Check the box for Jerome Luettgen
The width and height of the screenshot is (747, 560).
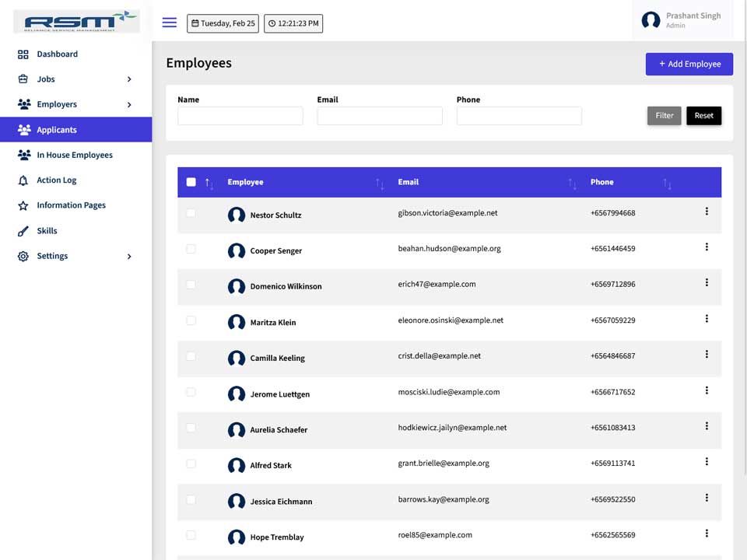click(x=191, y=392)
